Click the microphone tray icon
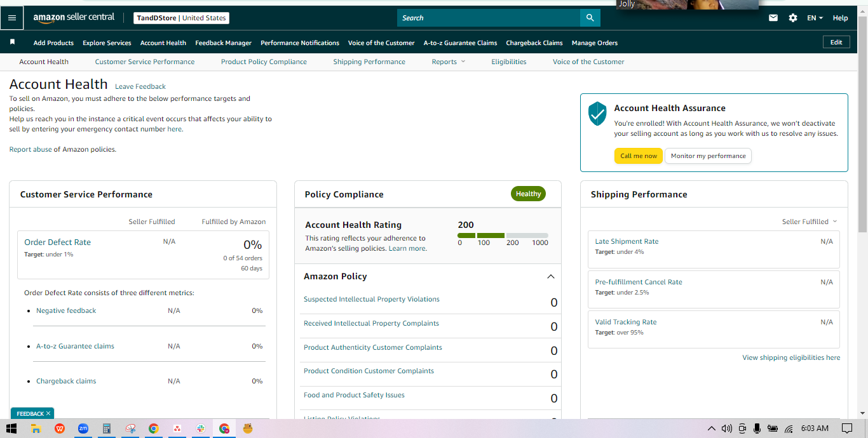Viewport: 868px width, 438px height. pos(757,428)
